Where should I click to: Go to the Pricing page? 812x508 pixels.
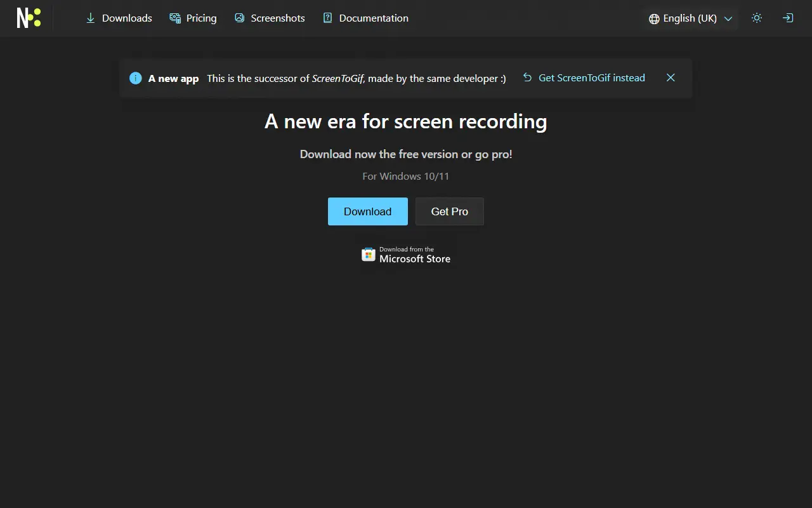point(193,18)
